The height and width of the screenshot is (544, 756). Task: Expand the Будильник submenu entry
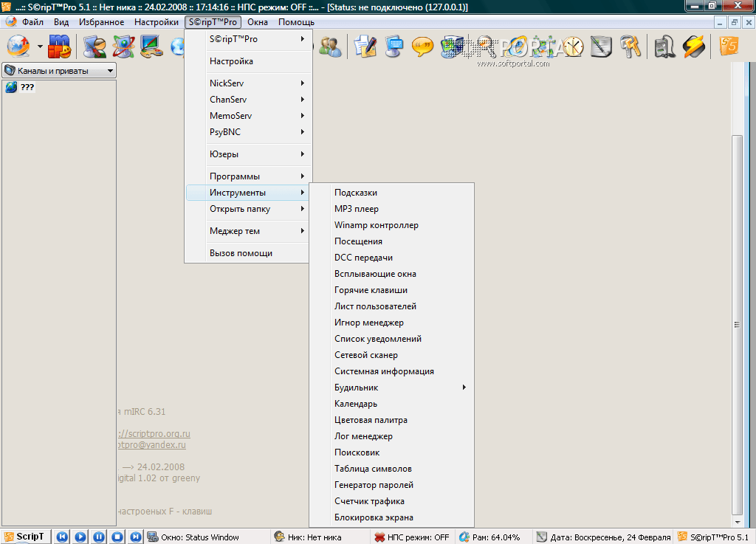point(391,388)
